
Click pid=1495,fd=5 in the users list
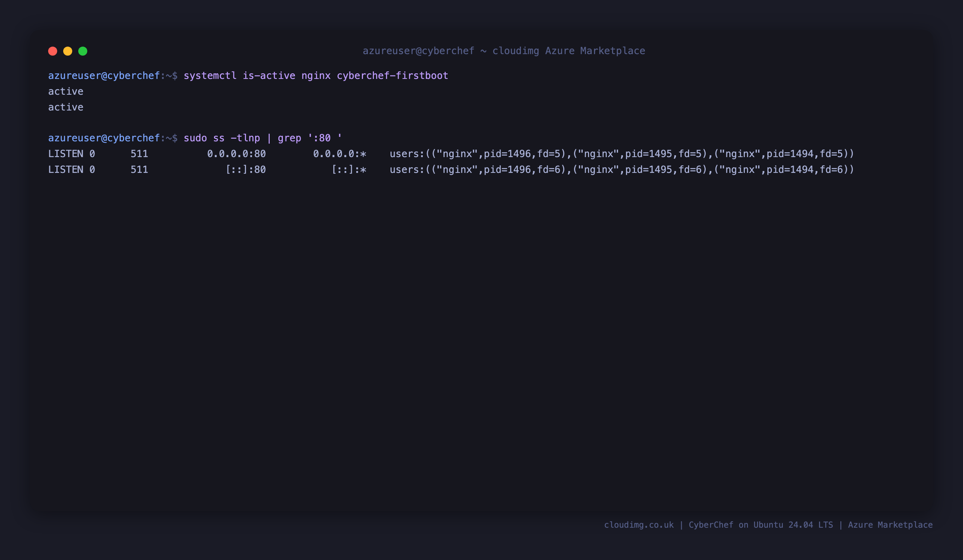tap(664, 154)
